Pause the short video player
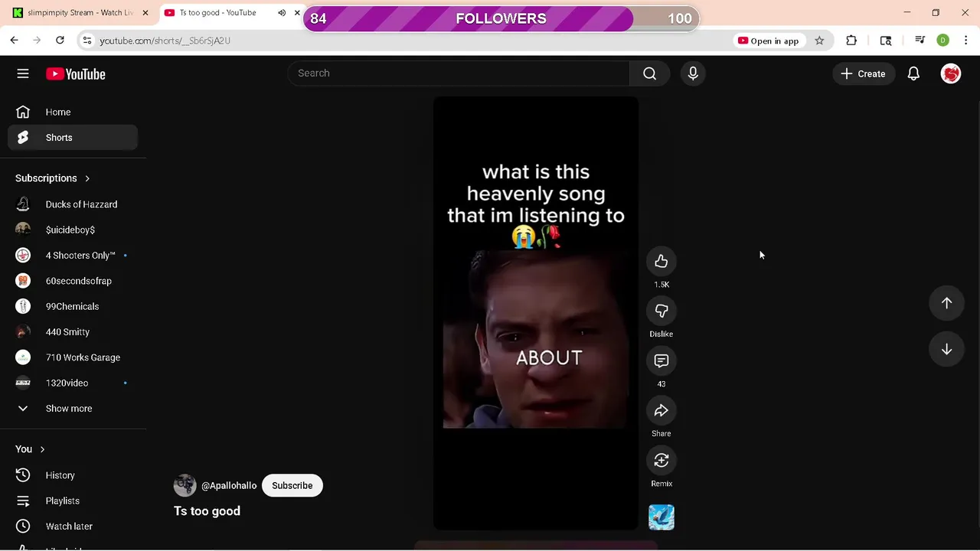980x551 pixels. click(536, 313)
